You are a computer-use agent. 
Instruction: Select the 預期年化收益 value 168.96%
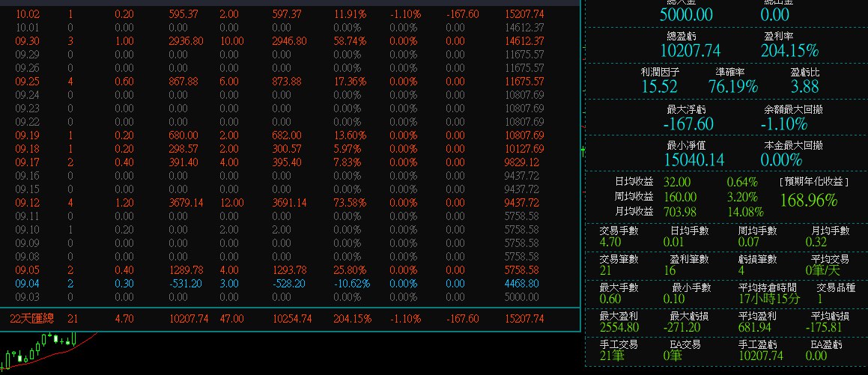tap(809, 200)
